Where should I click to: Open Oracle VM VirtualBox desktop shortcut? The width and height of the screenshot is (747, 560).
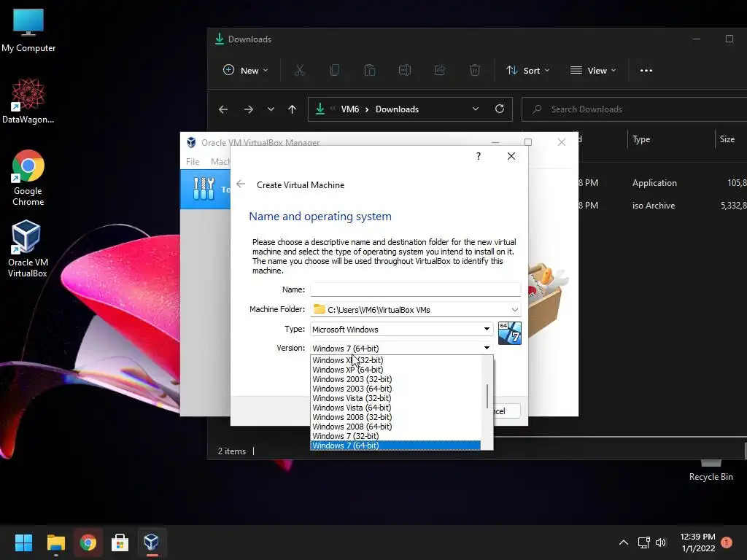tap(27, 249)
